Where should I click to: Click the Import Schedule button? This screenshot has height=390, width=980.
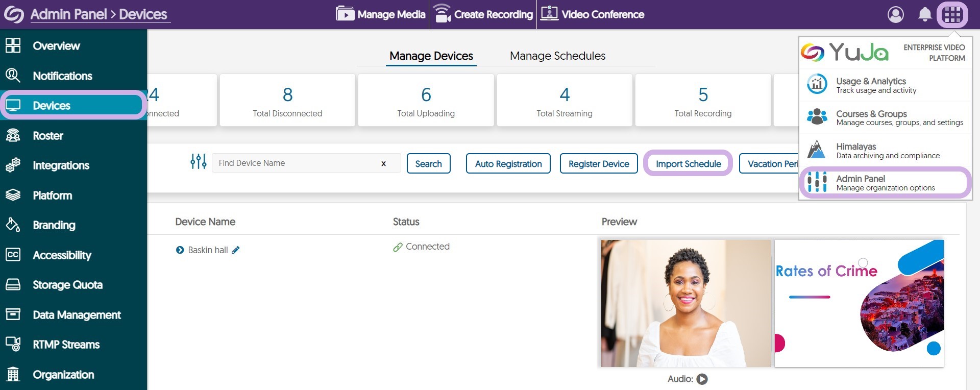688,163
